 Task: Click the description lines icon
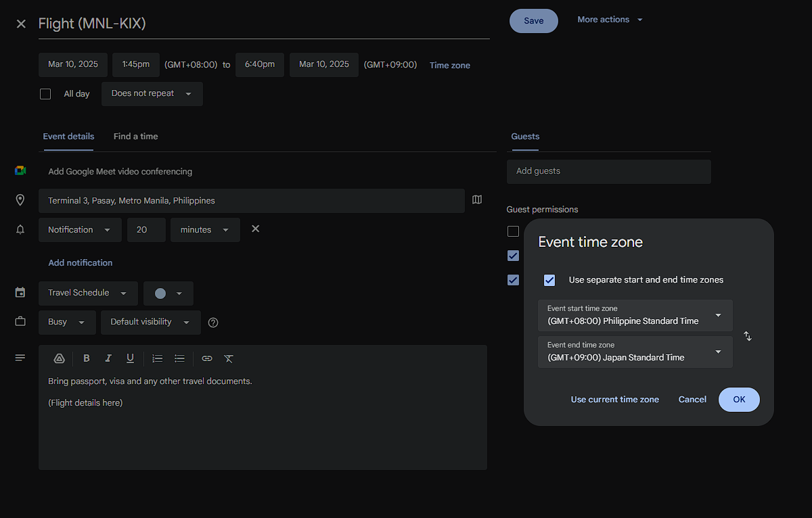click(20, 358)
